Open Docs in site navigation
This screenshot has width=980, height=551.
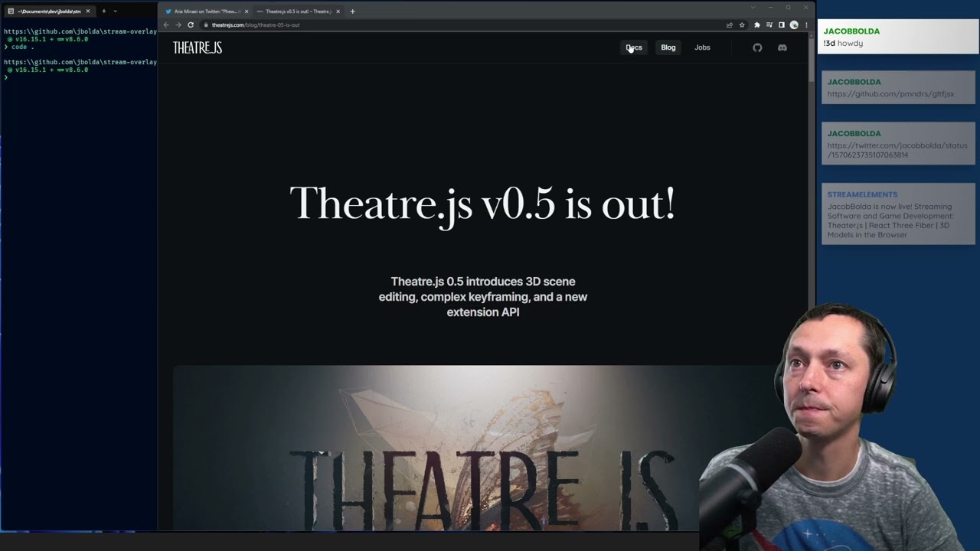click(634, 47)
